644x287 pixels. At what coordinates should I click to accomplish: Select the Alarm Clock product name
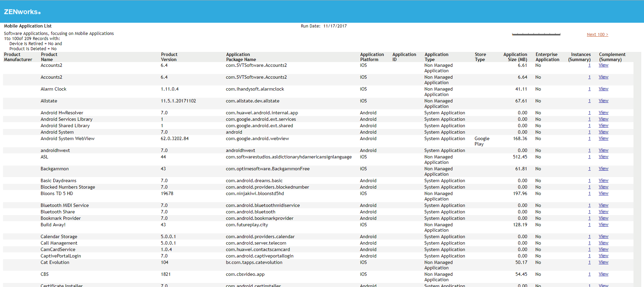54,89
